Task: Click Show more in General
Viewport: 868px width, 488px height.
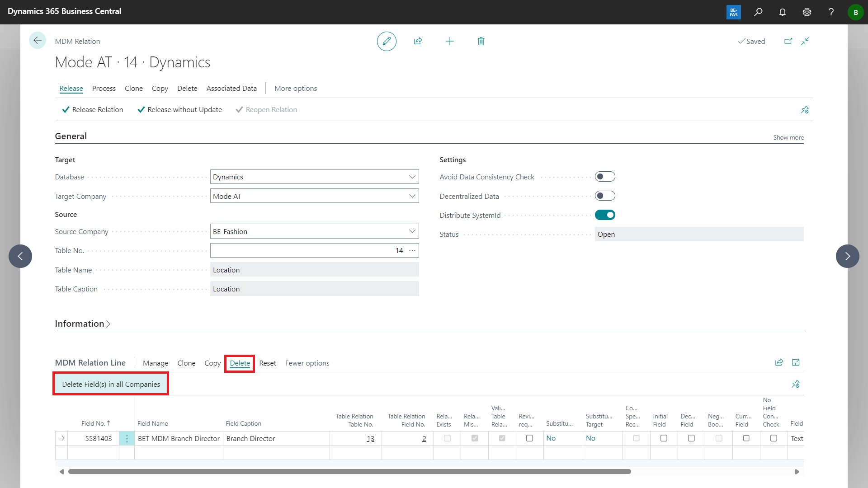Action: (788, 137)
